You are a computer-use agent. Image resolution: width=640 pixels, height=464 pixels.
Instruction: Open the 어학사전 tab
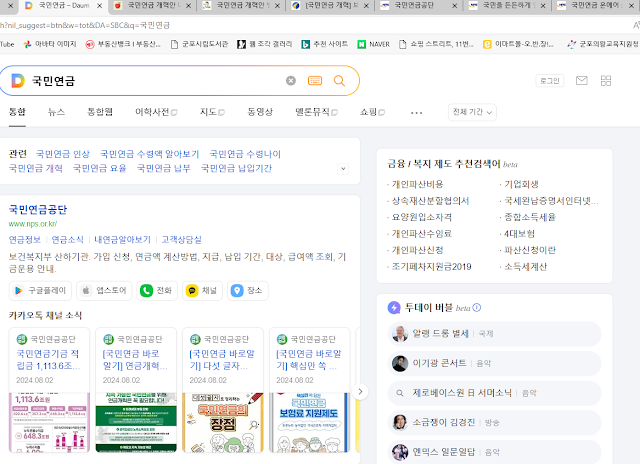tap(156, 112)
